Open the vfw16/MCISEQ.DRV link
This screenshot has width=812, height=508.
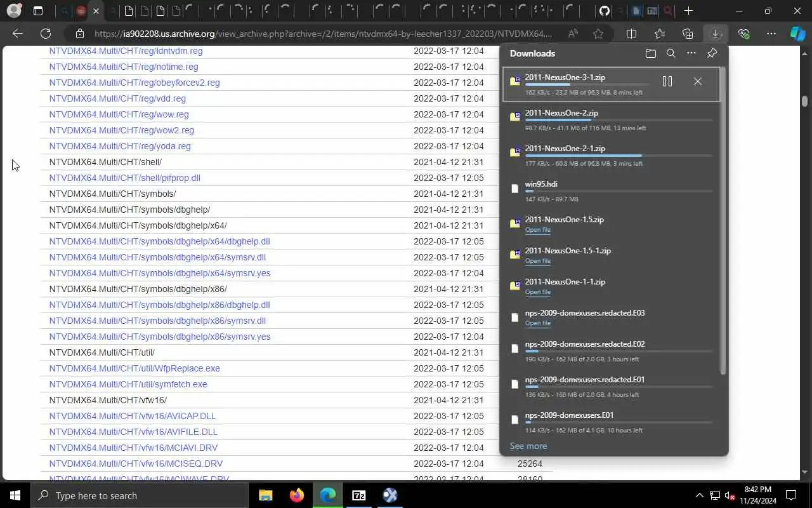click(136, 464)
